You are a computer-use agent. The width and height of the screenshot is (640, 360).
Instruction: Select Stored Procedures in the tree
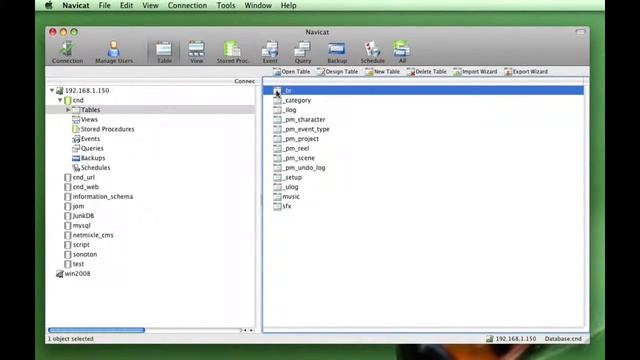(103, 129)
